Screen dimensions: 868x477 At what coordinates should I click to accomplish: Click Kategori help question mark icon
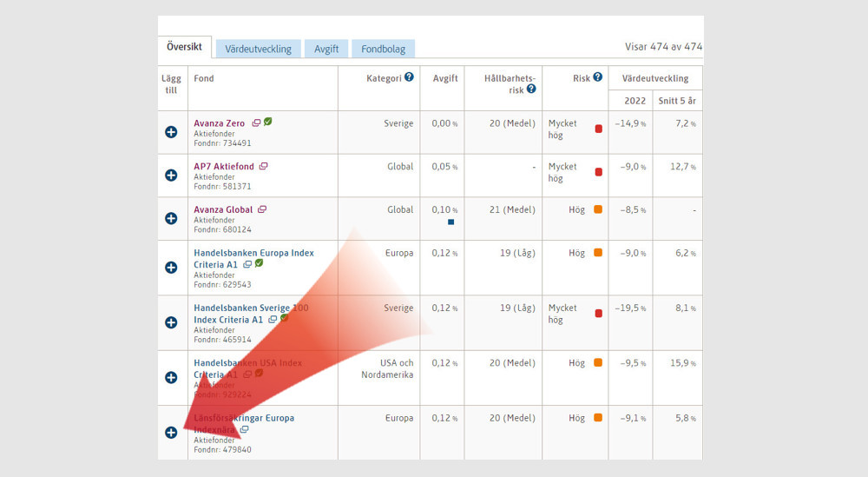pyautogui.click(x=409, y=77)
